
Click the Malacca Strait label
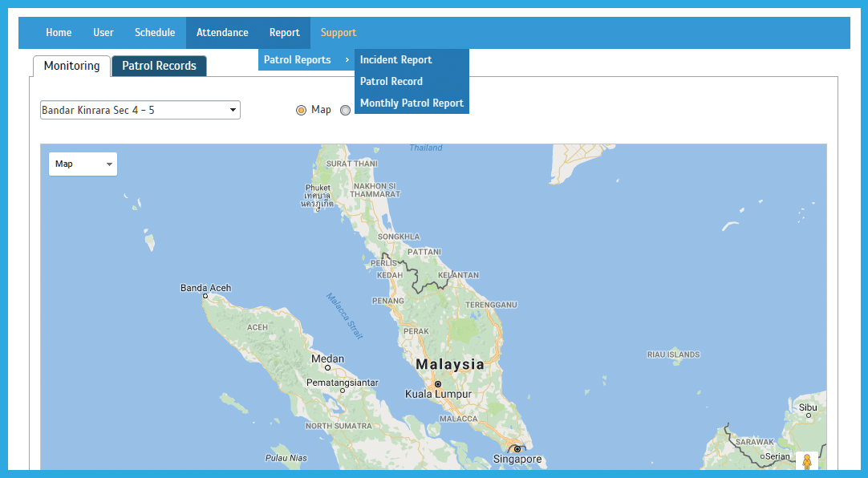(344, 315)
